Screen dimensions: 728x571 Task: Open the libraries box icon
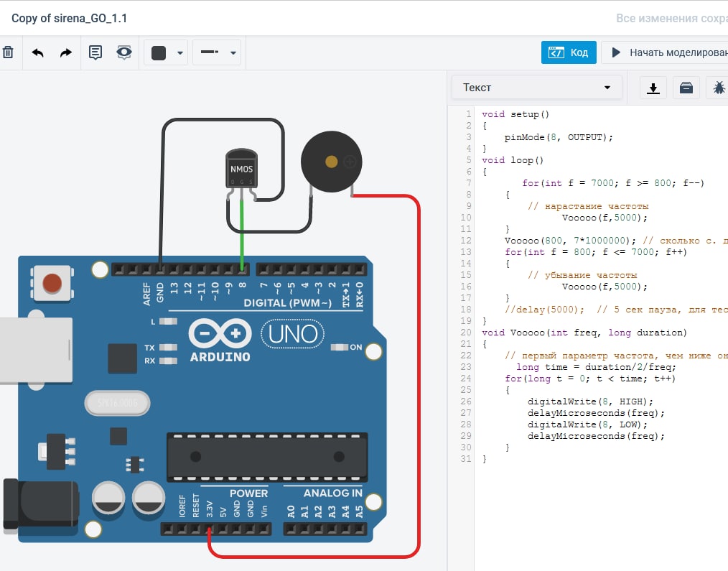[x=686, y=88]
